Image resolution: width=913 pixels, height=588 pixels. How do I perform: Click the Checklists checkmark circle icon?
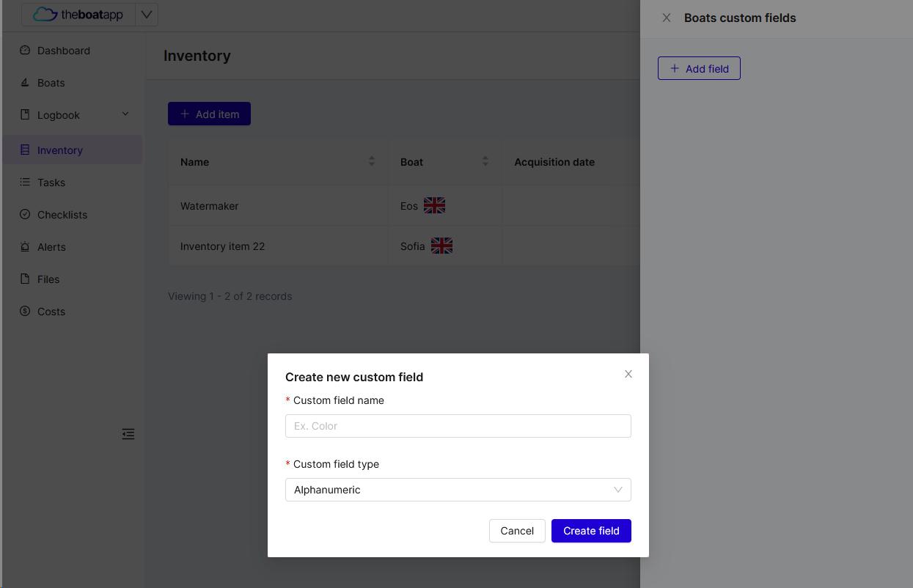click(25, 215)
